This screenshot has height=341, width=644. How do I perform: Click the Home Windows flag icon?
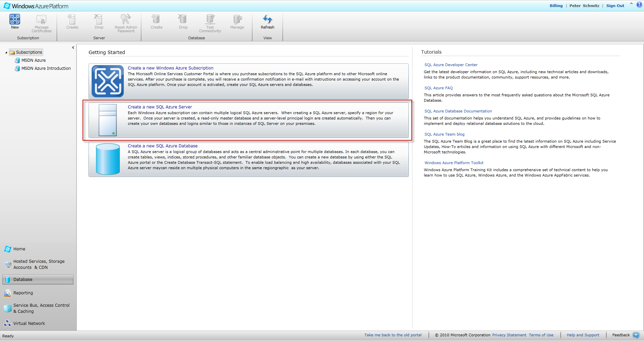[x=8, y=249]
